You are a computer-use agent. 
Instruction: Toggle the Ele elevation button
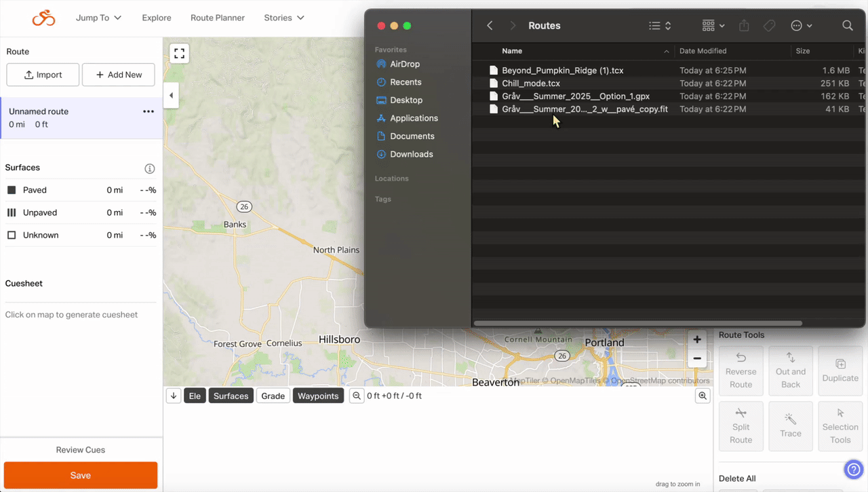coord(195,396)
